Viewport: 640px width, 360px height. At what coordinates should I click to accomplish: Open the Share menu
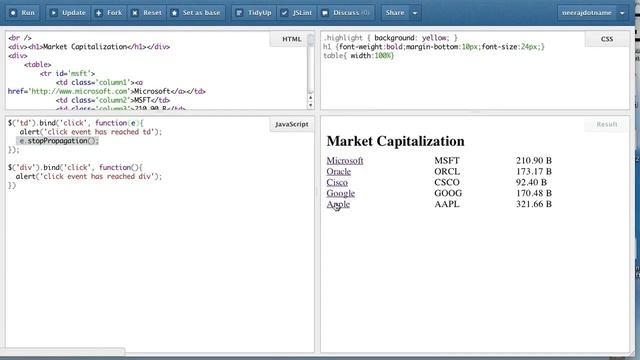[x=395, y=13]
